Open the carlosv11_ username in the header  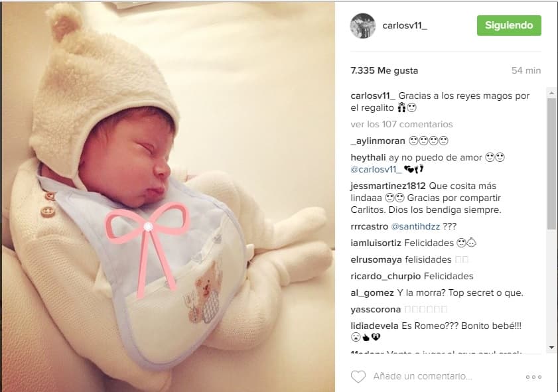405,26
